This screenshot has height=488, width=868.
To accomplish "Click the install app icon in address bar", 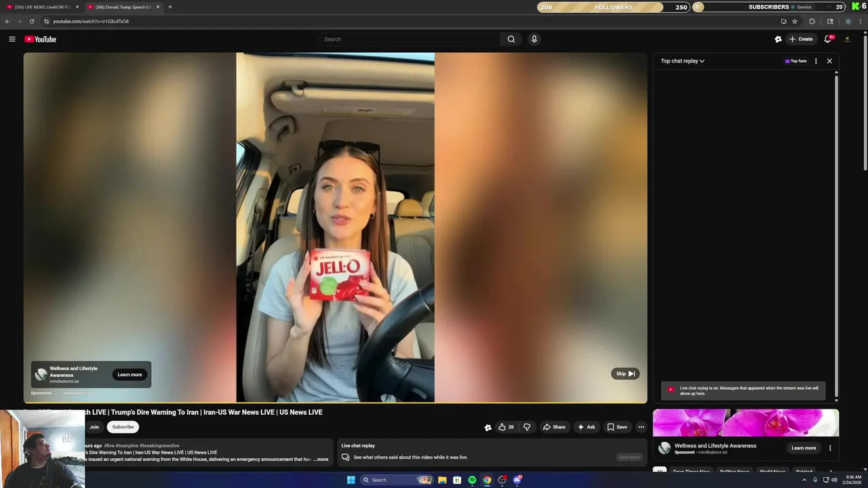I will pos(783,21).
